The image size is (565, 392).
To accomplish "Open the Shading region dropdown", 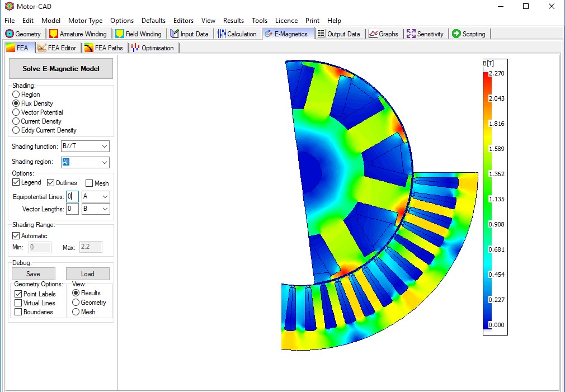I will click(x=85, y=162).
